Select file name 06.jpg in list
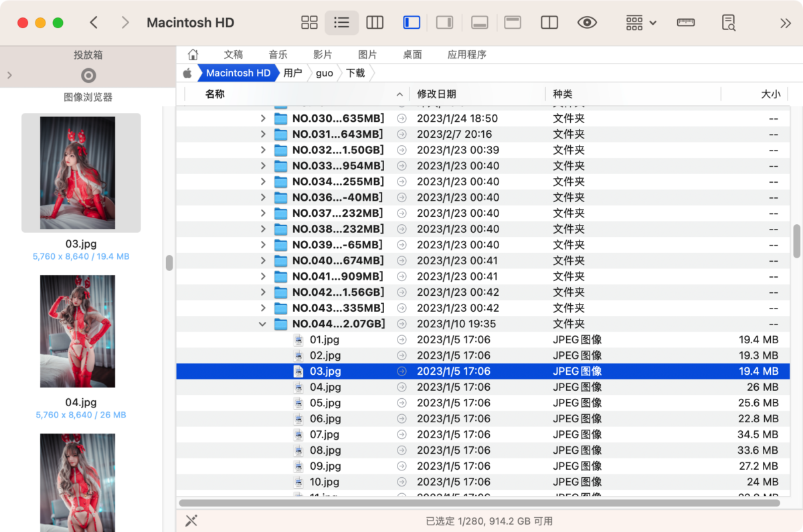 point(325,419)
